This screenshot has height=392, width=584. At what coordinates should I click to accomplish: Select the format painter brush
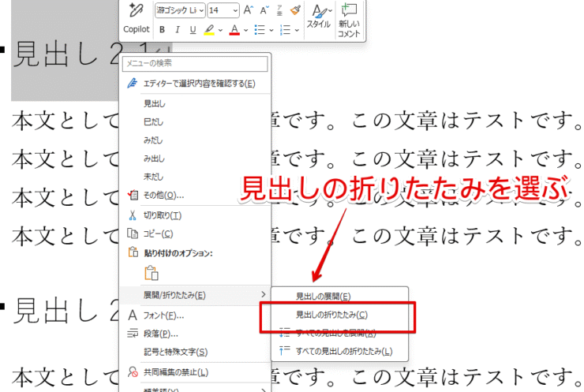tap(295, 10)
